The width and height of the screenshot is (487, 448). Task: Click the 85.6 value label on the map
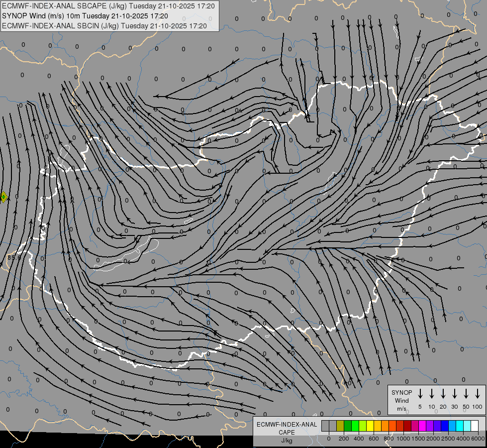(14, 257)
